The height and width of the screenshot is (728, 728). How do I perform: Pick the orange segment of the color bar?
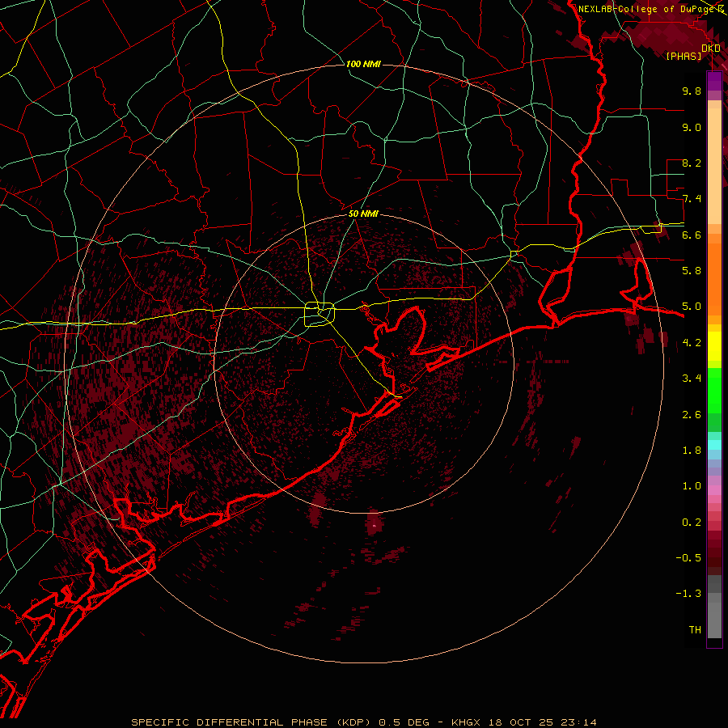point(714,278)
